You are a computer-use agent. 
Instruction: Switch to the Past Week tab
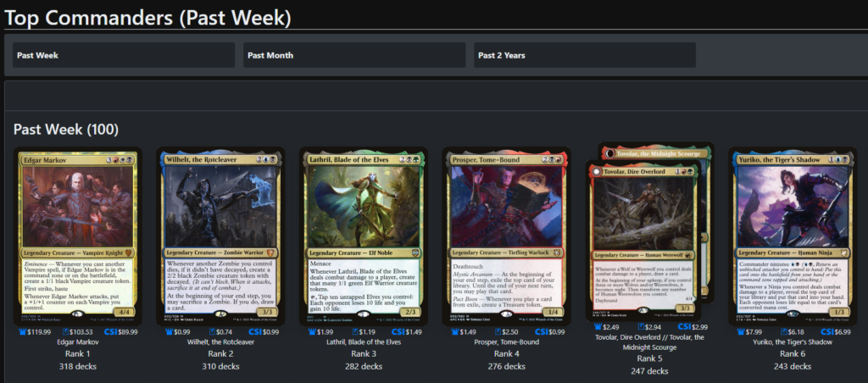coord(124,55)
